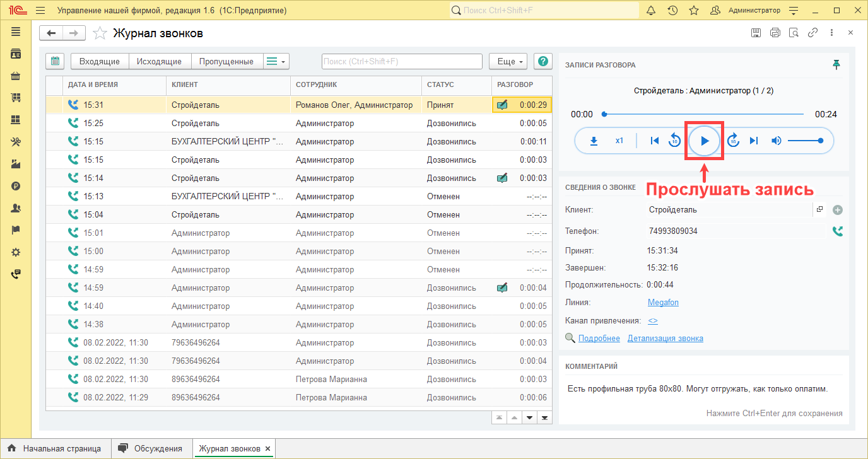Toggle the Входящие calls filter
The width and height of the screenshot is (868, 459).
[x=100, y=61]
